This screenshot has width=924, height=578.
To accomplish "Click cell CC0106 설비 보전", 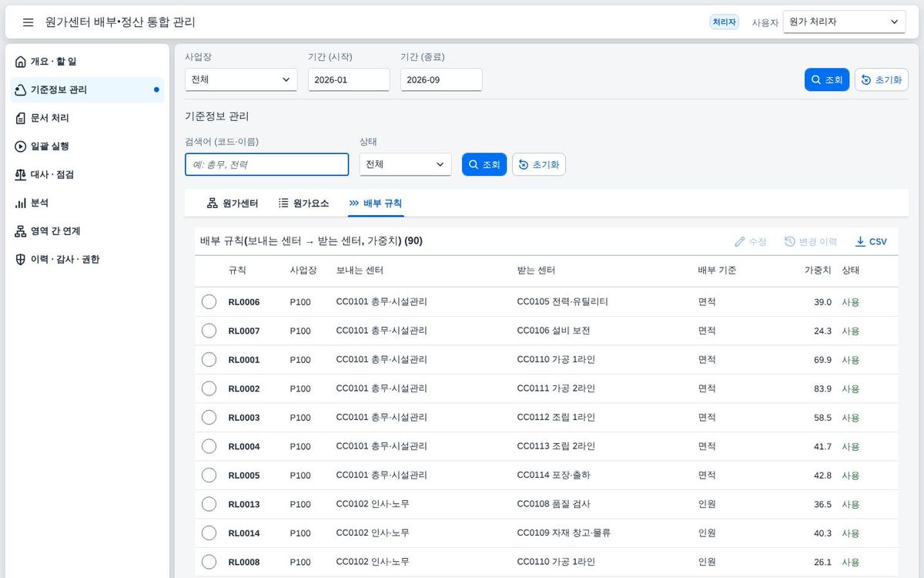I will coord(554,331).
